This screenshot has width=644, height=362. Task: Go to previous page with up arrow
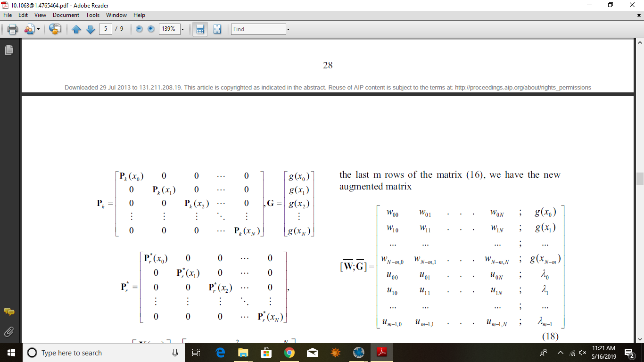[76, 29]
